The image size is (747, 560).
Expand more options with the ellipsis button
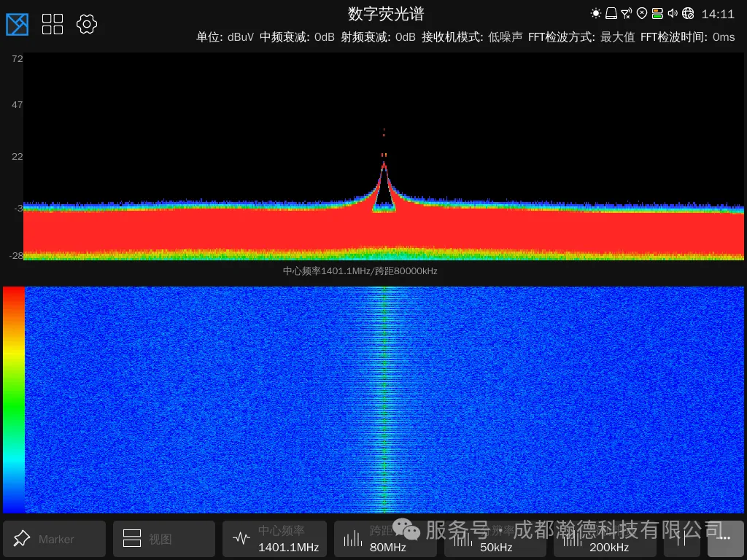(725, 539)
